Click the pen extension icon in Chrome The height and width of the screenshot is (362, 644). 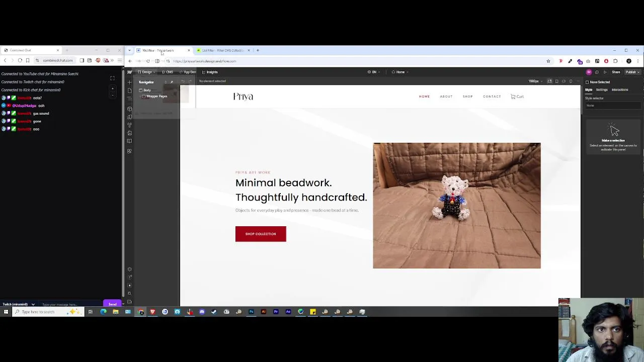570,61
